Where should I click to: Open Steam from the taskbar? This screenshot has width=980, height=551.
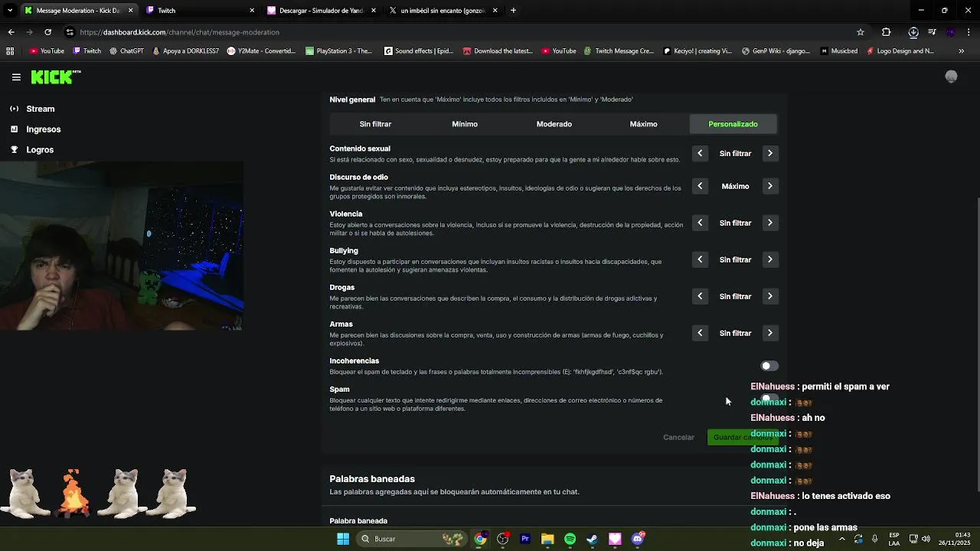[x=593, y=539]
